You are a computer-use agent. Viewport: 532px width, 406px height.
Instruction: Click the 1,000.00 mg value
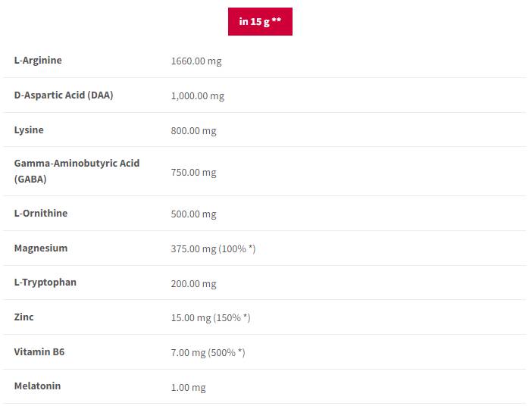pyautogui.click(x=198, y=96)
